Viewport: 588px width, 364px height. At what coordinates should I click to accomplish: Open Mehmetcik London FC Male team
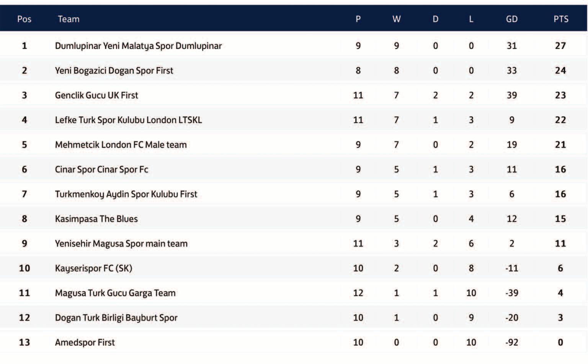coord(121,145)
